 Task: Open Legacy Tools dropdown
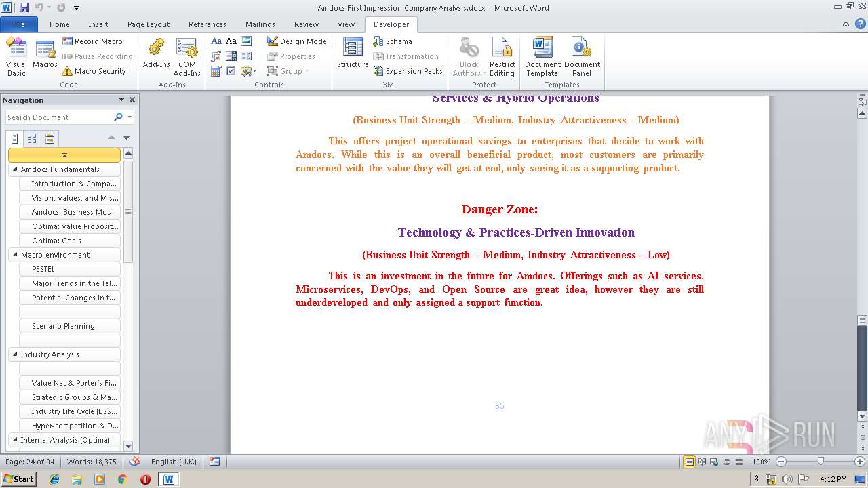click(x=248, y=71)
